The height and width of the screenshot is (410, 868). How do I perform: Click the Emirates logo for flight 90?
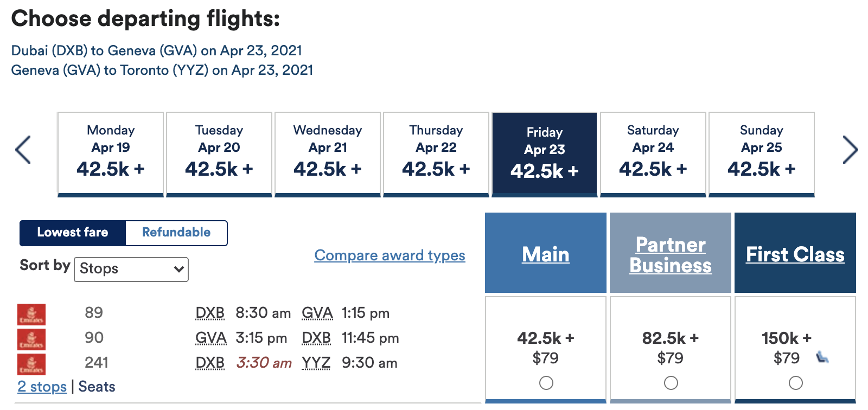tap(31, 339)
